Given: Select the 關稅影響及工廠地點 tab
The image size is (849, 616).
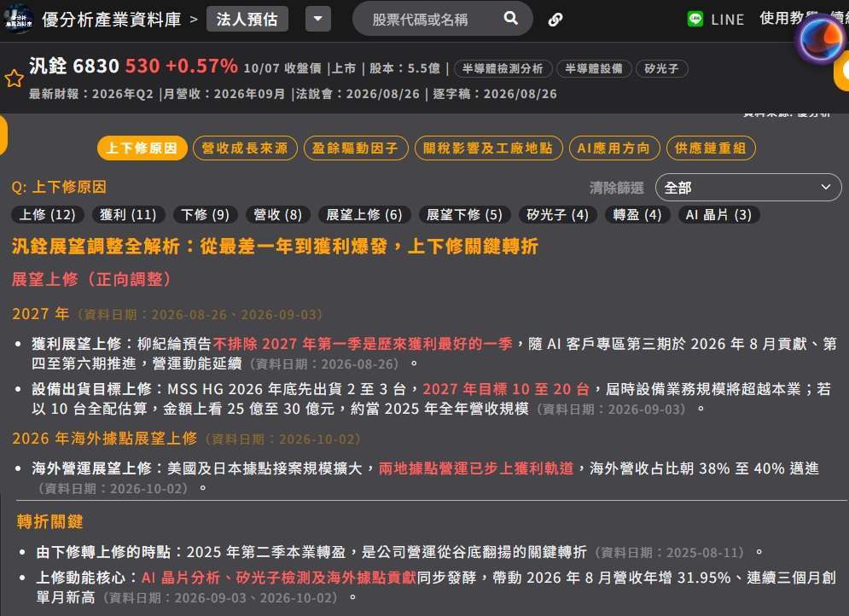Looking at the screenshot, I should click(x=488, y=148).
